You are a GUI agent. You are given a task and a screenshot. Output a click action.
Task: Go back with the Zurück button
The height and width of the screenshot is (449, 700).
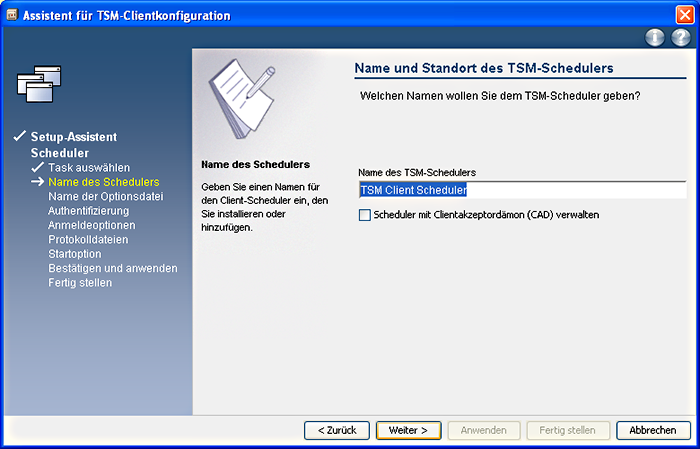click(x=337, y=430)
